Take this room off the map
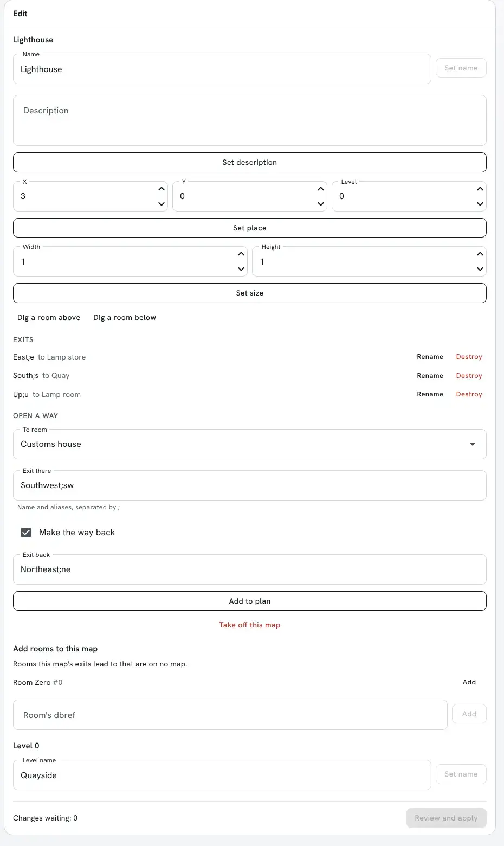The width and height of the screenshot is (504, 846). (x=250, y=625)
